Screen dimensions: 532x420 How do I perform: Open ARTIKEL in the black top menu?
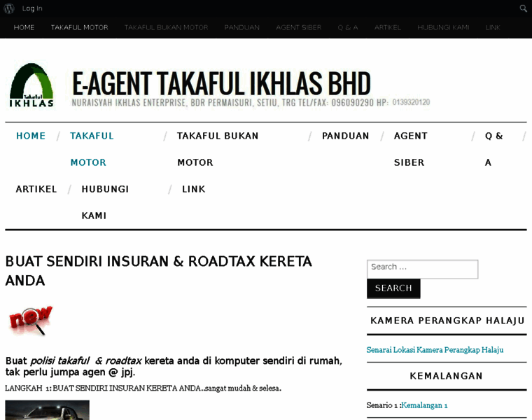[x=388, y=27]
